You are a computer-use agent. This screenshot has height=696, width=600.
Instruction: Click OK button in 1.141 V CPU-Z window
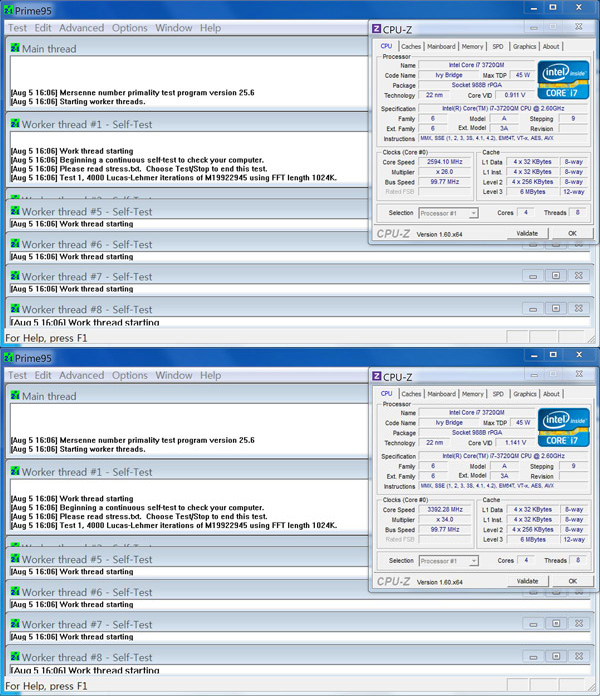573,581
